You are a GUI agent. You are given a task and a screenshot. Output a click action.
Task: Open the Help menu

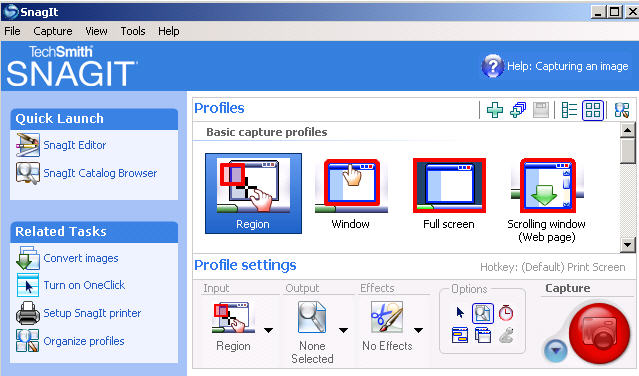tap(168, 31)
